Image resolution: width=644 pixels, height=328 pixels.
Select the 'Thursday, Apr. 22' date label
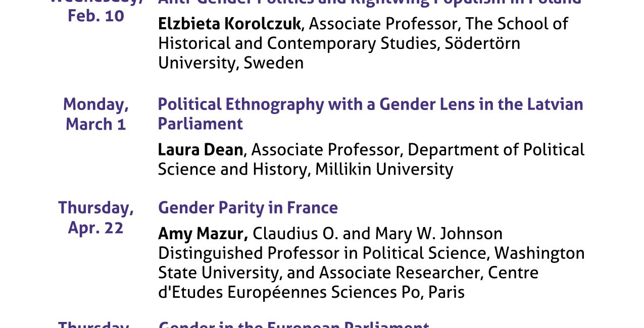[x=96, y=217]
